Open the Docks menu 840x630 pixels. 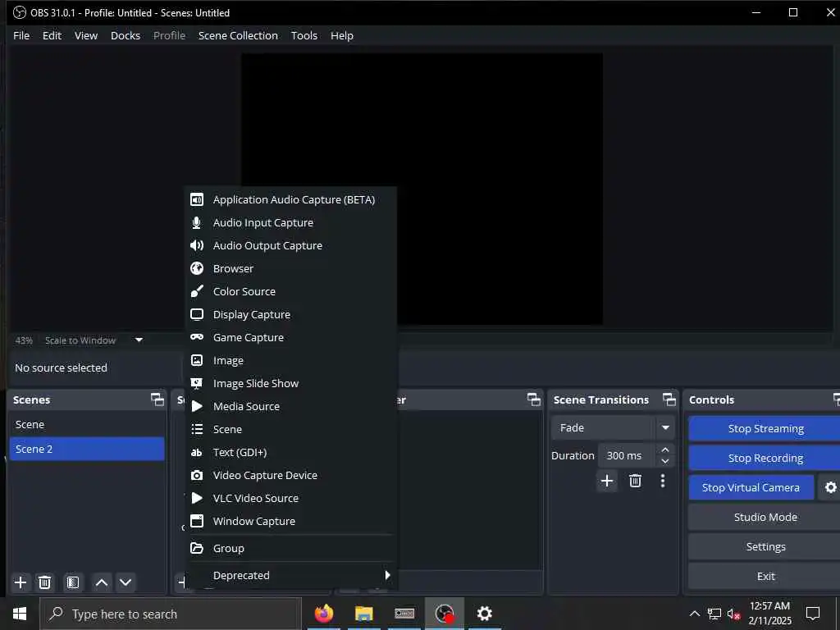coord(126,35)
